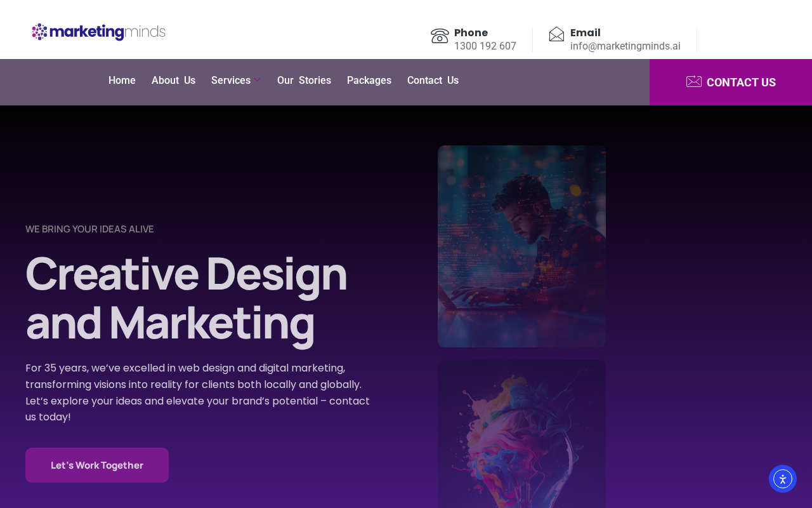
Task: Expand the Services dropdown chevron
Action: coord(258,80)
